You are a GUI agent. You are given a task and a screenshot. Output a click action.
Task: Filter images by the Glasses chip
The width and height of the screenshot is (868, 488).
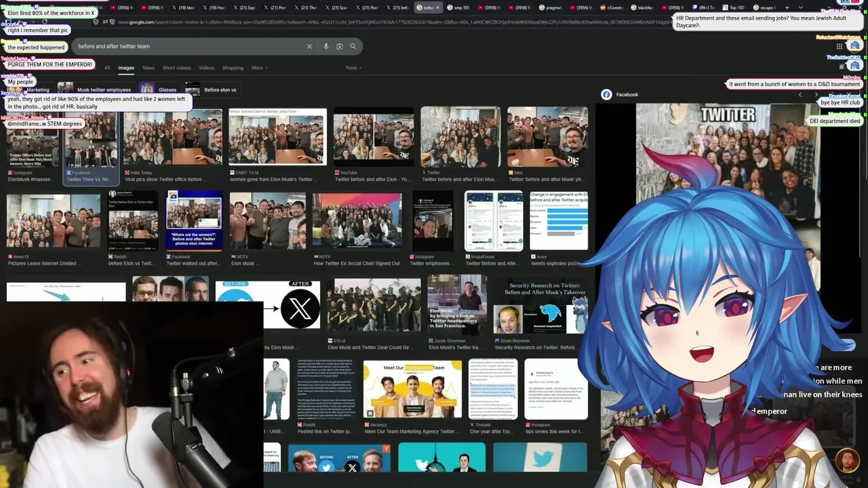click(159, 89)
